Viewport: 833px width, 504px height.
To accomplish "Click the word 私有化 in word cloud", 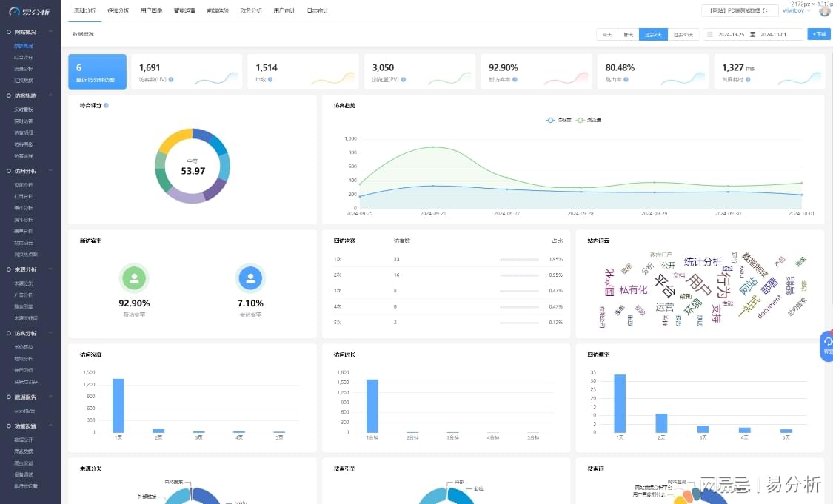I will tap(633, 290).
